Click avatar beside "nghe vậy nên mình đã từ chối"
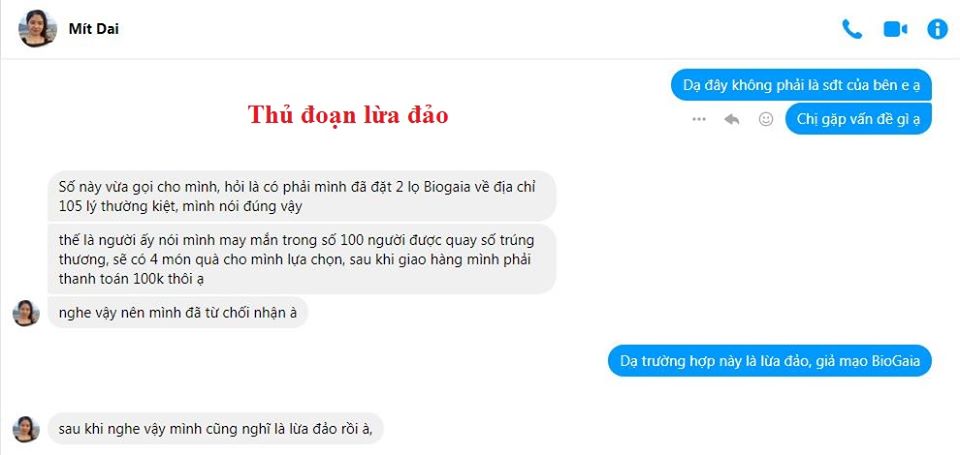 pyautogui.click(x=26, y=313)
